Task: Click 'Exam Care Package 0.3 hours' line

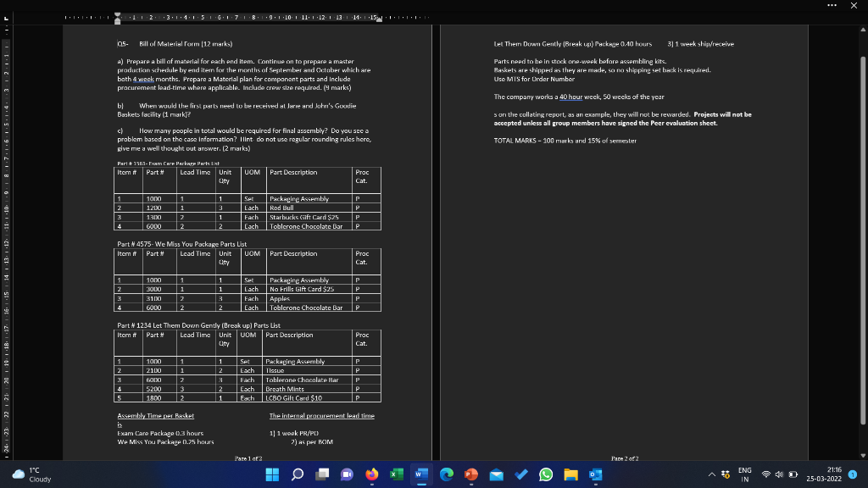Action: (160, 433)
